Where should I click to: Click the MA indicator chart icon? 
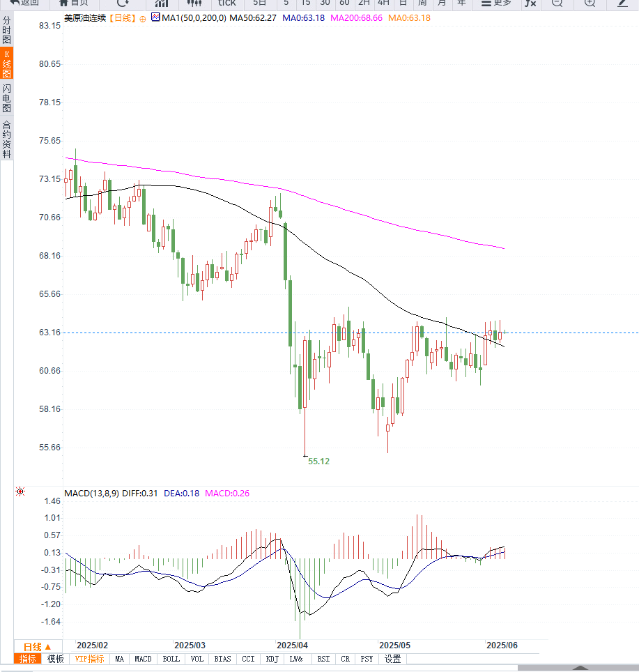pyautogui.click(x=155, y=17)
